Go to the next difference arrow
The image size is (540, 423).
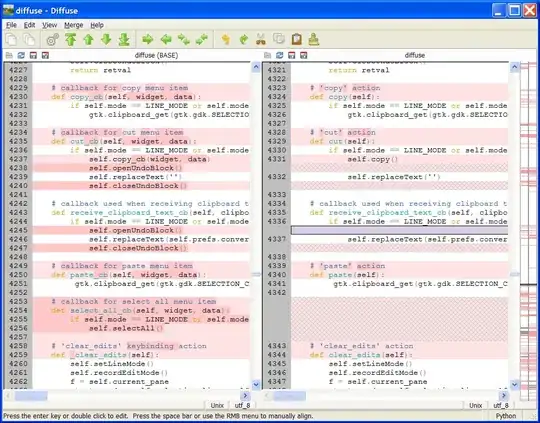106,40
